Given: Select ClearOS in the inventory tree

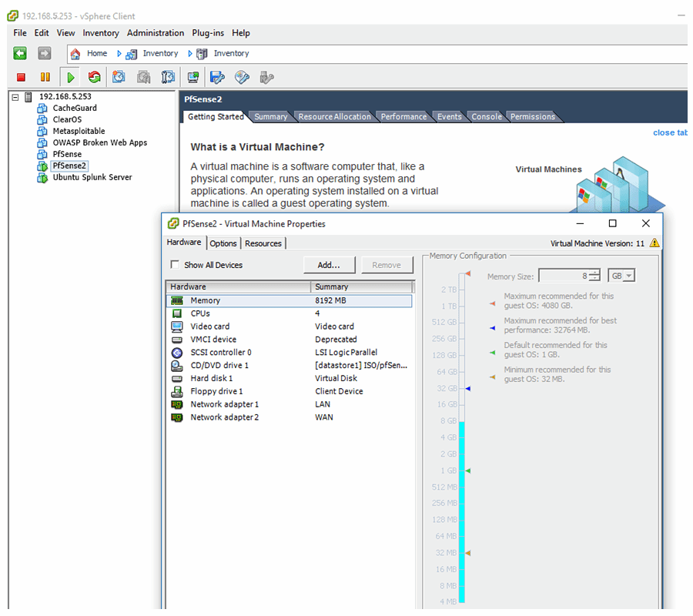Looking at the screenshot, I should tap(67, 120).
